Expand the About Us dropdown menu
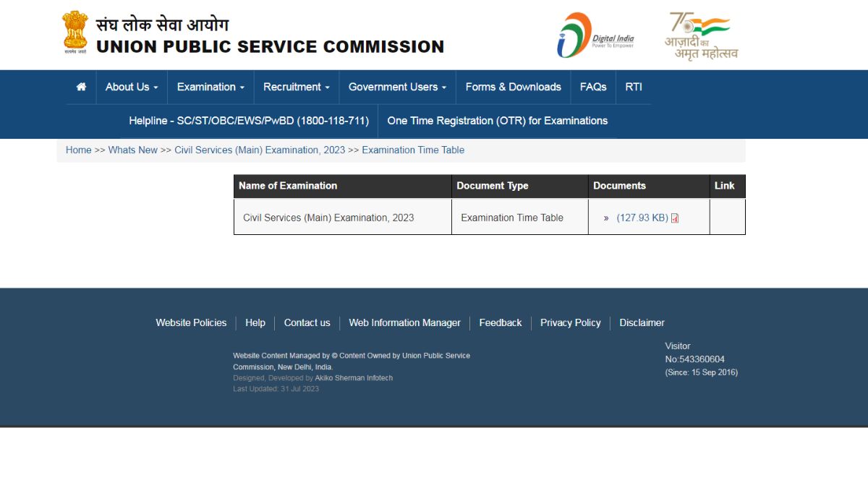 (x=132, y=87)
